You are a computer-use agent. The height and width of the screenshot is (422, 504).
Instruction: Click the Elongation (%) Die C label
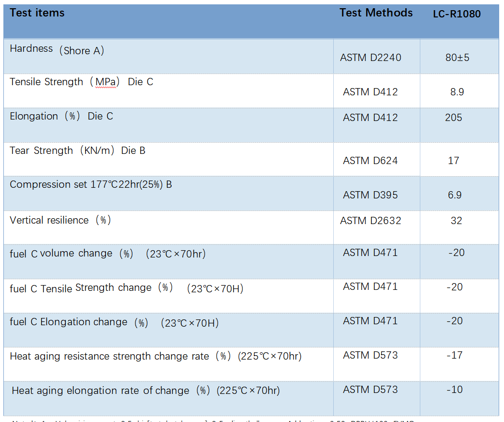pyautogui.click(x=61, y=117)
